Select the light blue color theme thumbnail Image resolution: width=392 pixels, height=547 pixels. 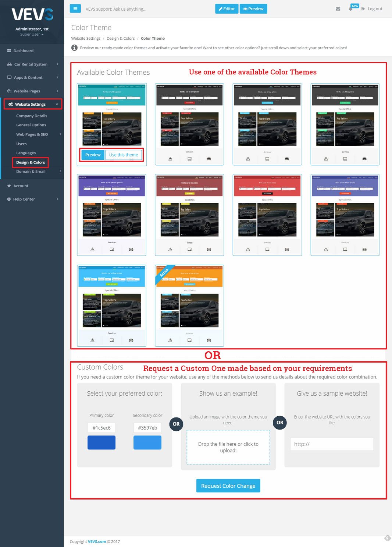pos(112,306)
